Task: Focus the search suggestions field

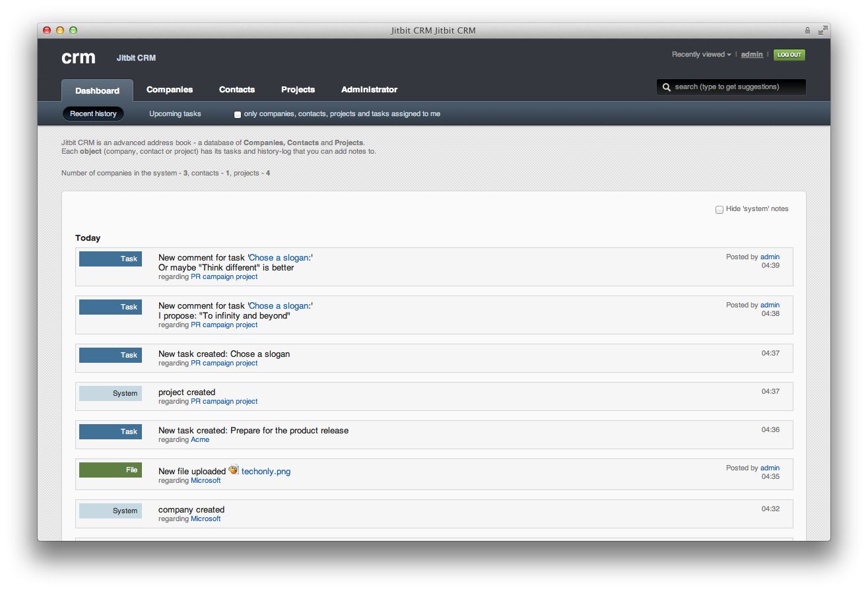Action: [x=731, y=87]
